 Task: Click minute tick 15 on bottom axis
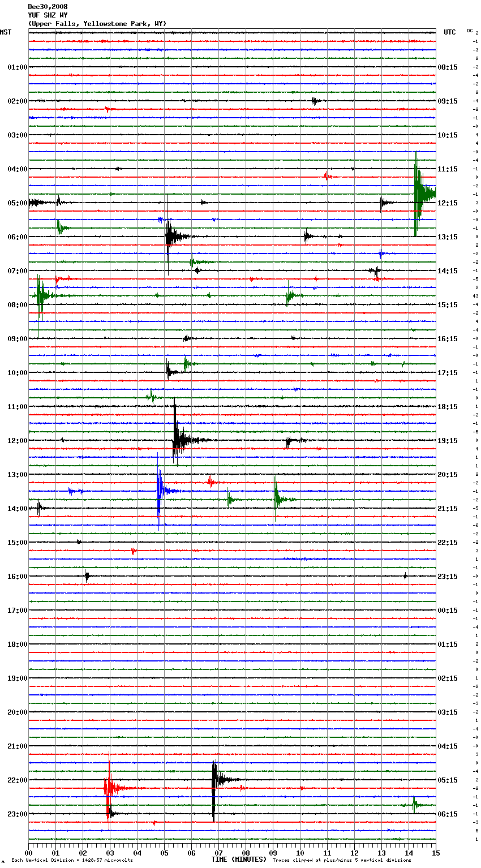coord(436,853)
